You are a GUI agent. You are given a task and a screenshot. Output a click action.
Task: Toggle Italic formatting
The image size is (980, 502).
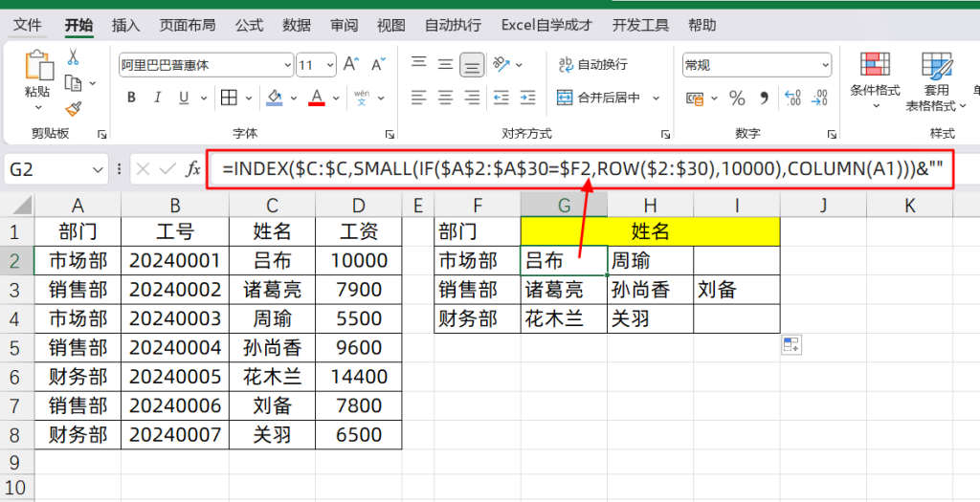(158, 98)
